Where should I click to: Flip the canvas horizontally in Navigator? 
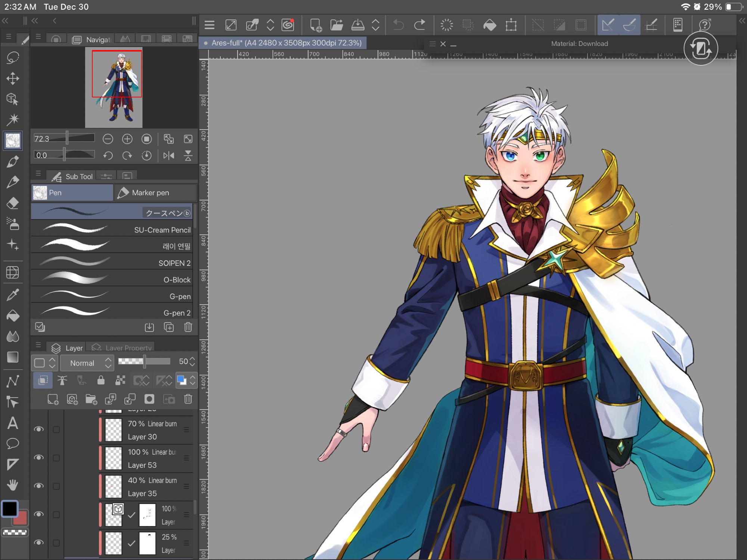[168, 155]
